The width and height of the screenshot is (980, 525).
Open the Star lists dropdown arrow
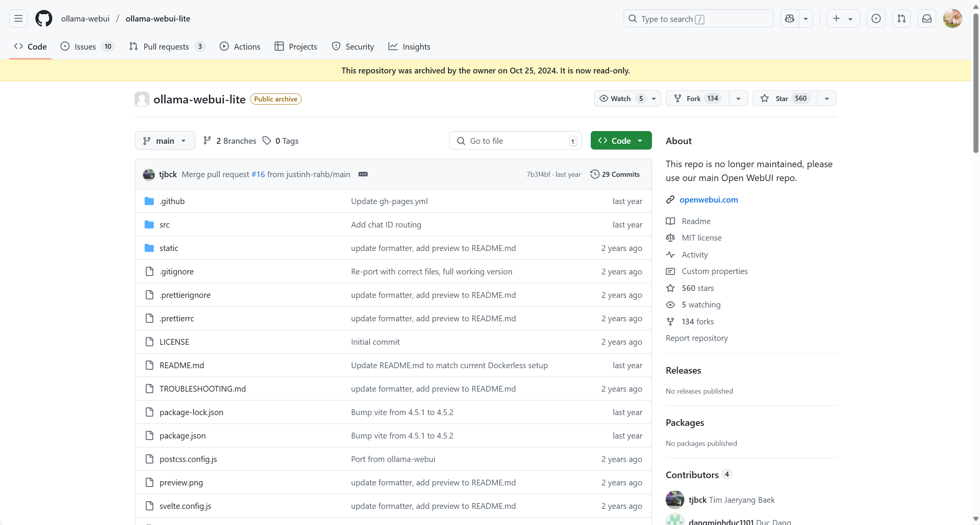[827, 98]
